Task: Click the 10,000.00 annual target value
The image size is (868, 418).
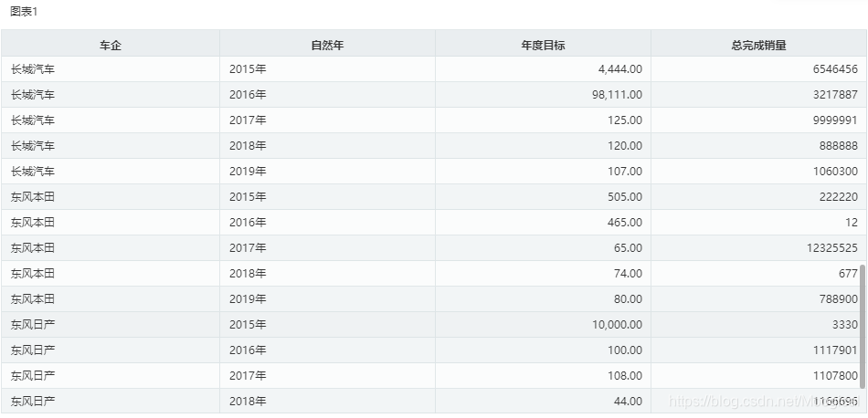Action: coord(618,325)
